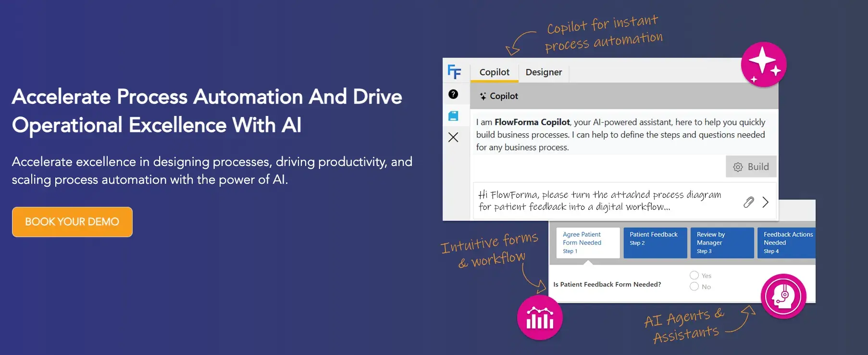Select the Yes radio button

tap(694, 275)
